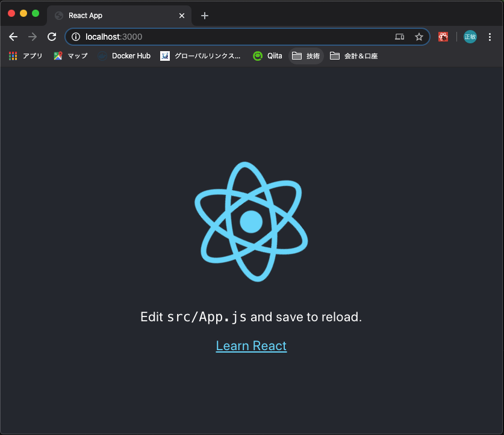Close window with red button
504x435 pixels.
point(11,13)
